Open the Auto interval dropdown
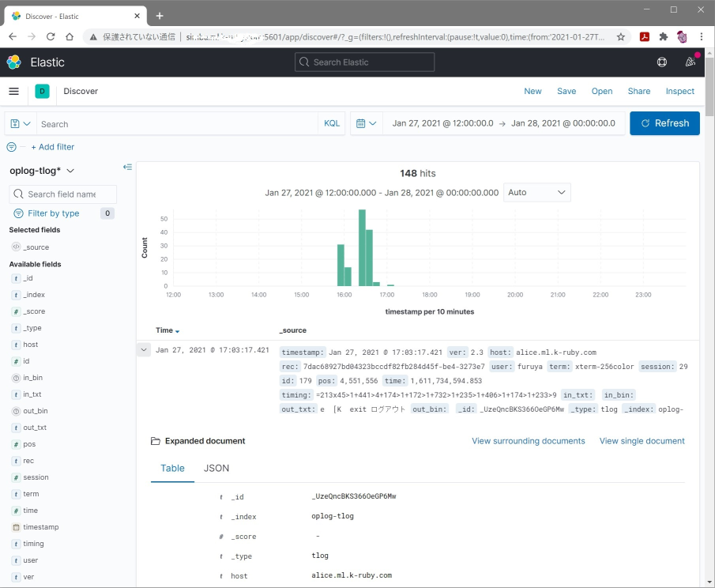Viewport: 715px width, 588px height. [x=536, y=193]
